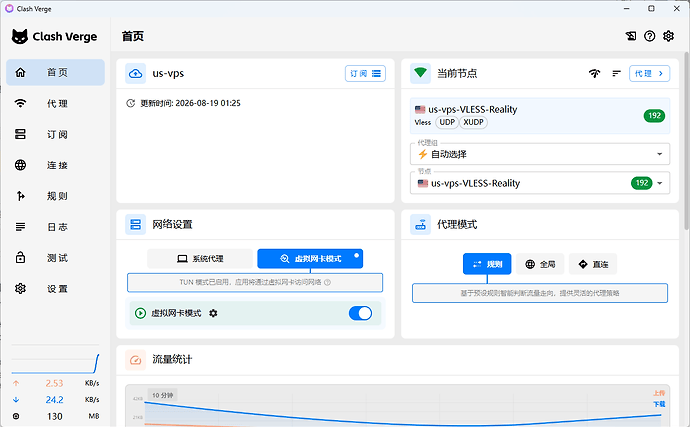Open the 订阅 subscriptions sidebar page

(55, 134)
